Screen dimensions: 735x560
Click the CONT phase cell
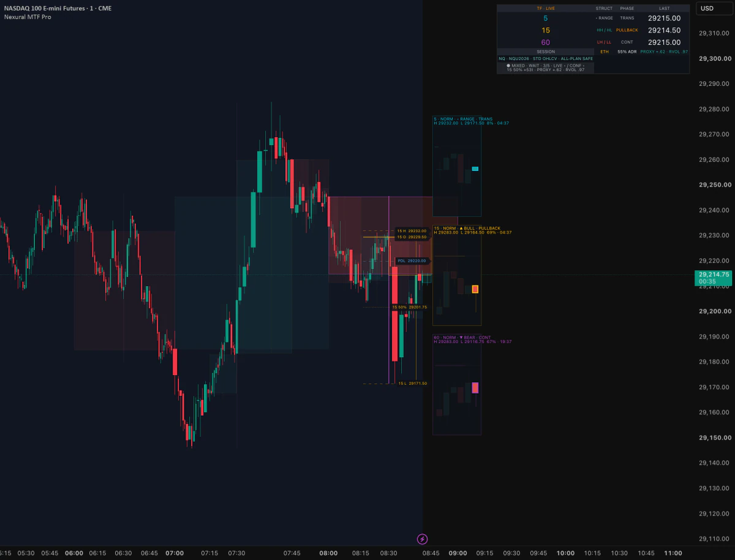[x=627, y=42]
